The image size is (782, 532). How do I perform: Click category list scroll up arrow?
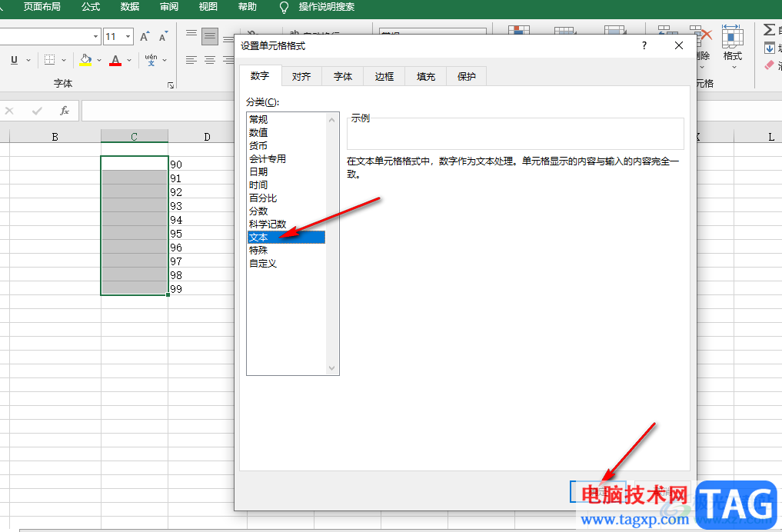click(x=331, y=120)
